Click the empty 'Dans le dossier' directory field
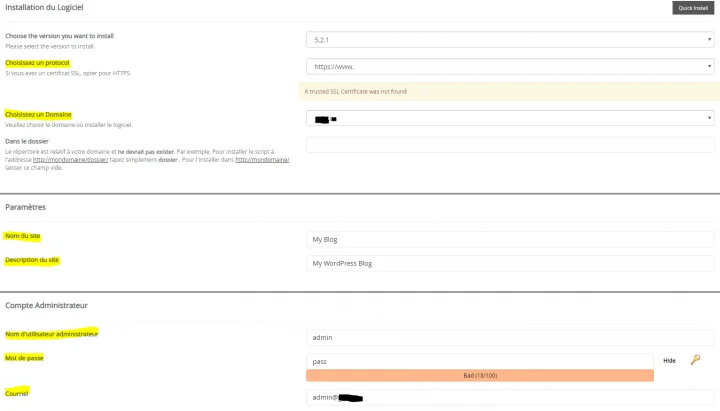The height and width of the screenshot is (411, 720). coord(510,145)
